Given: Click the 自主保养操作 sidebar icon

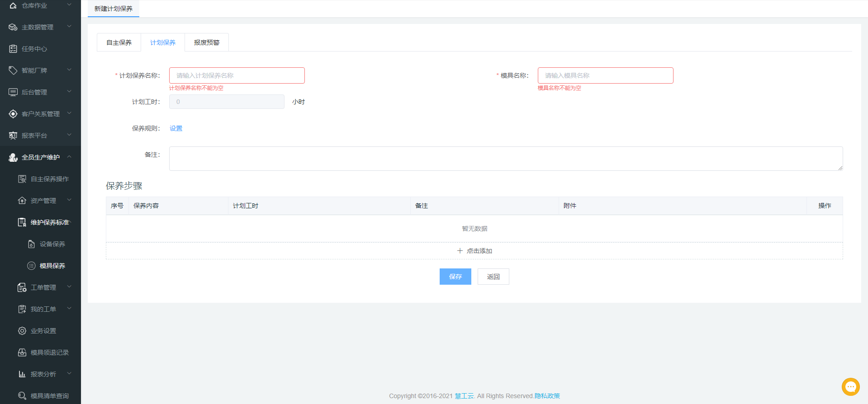Looking at the screenshot, I should (22, 179).
